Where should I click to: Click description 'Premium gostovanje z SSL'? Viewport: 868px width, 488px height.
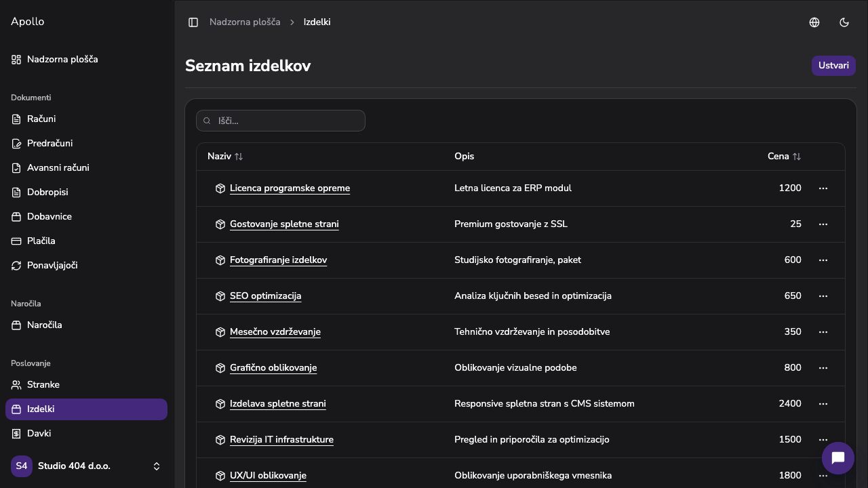[x=511, y=224]
